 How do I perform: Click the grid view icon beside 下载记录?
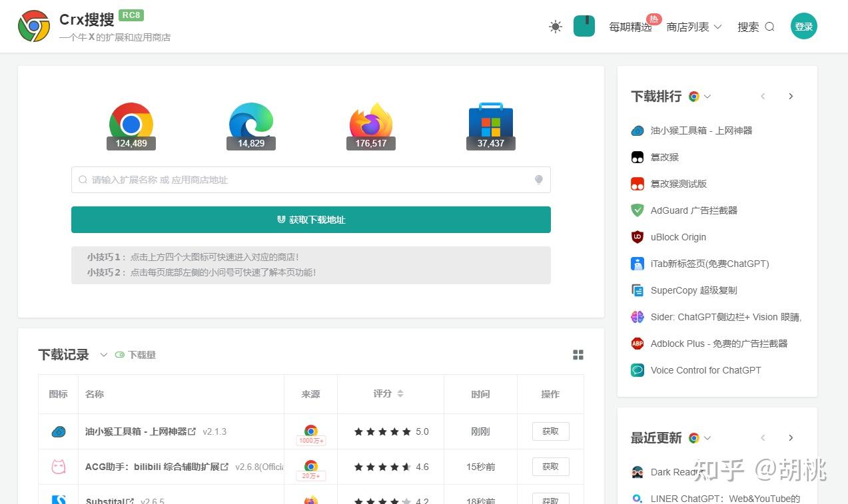578,354
